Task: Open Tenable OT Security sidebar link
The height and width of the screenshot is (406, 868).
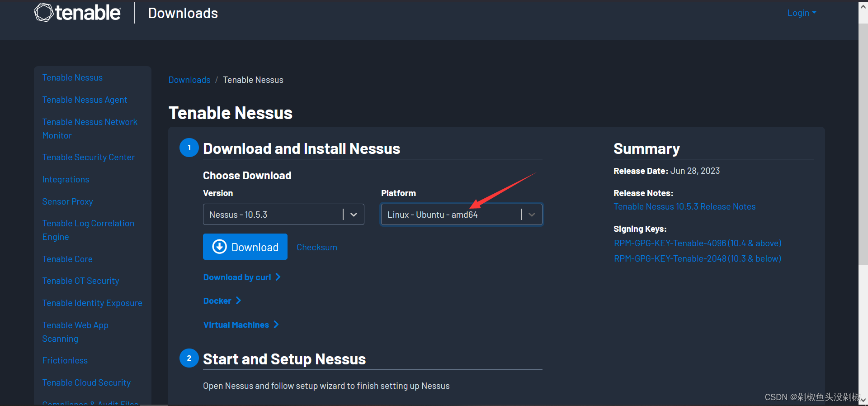Action: (80, 281)
